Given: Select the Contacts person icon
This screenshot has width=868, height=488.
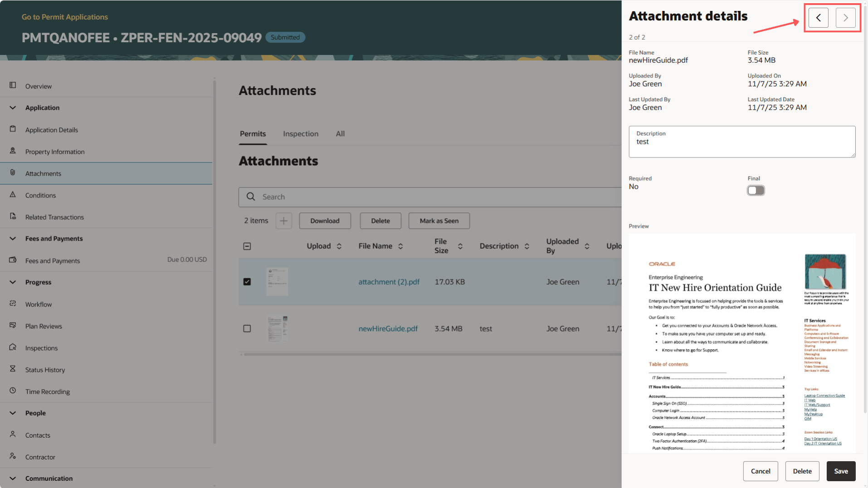Looking at the screenshot, I should pos(13,434).
